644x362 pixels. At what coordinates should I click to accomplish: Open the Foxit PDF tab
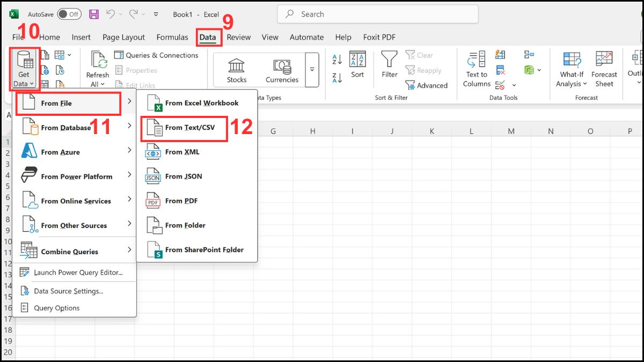pyautogui.click(x=379, y=37)
